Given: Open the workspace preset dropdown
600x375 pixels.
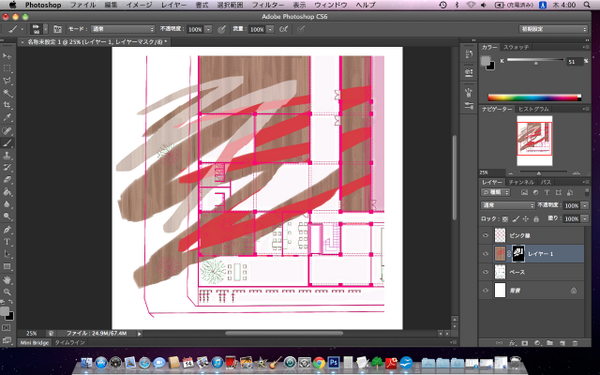Looking at the screenshot, I should click(553, 29).
